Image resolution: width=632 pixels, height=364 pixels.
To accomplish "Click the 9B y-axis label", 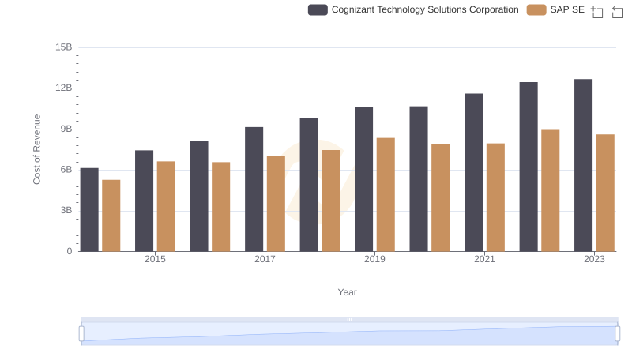I will click(66, 129).
